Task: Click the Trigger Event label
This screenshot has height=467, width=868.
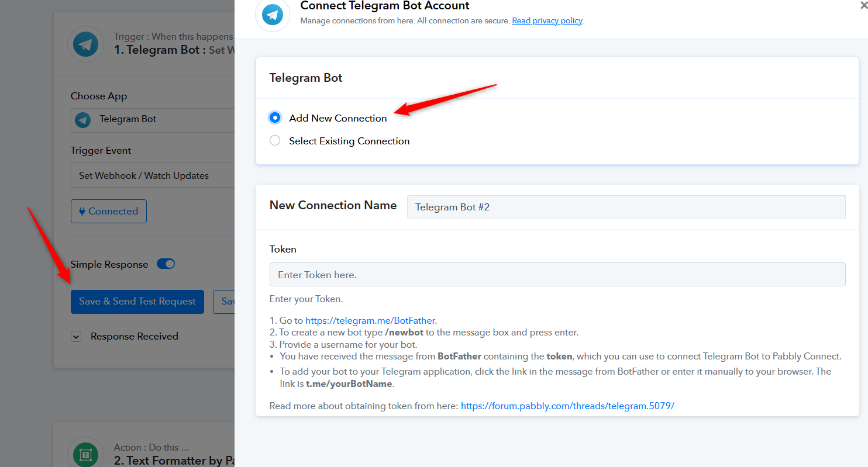Action: (101, 150)
